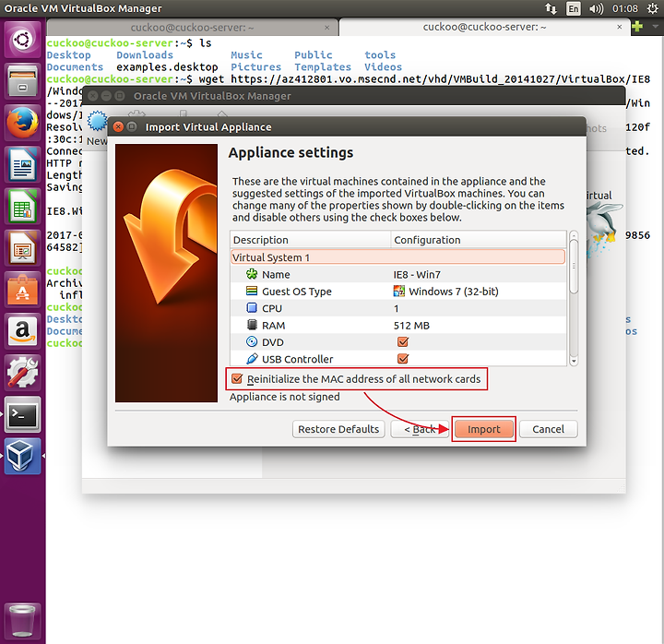This screenshot has width=664, height=644.
Task: Go Back in the import wizard
Action: (x=420, y=429)
